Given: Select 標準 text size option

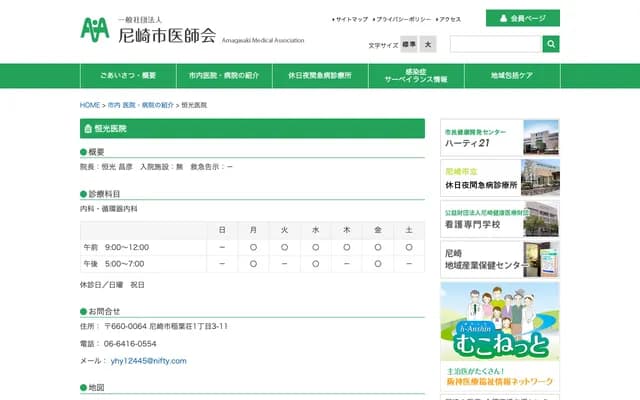Looking at the screenshot, I should (x=409, y=45).
